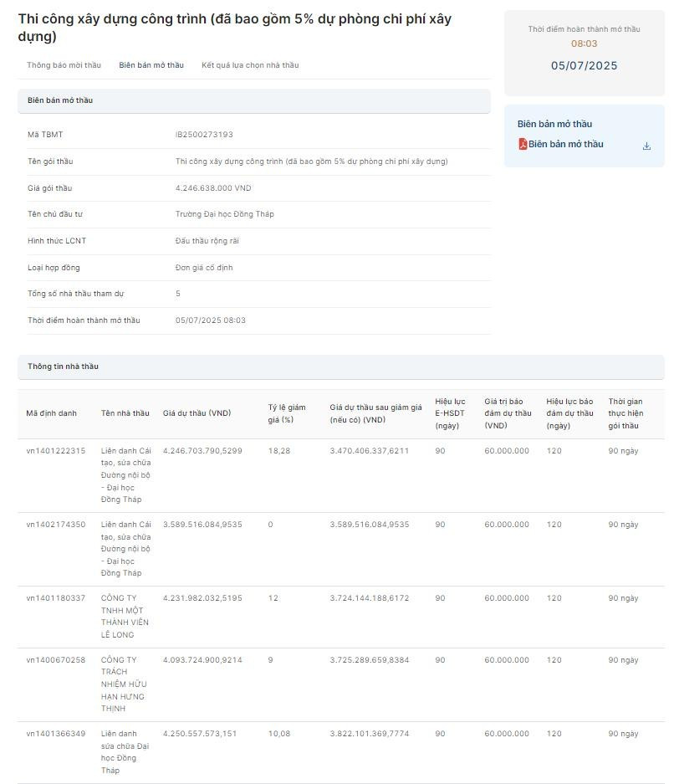
Task: Click the Mã TBMT value IB2500273193
Action: point(204,135)
